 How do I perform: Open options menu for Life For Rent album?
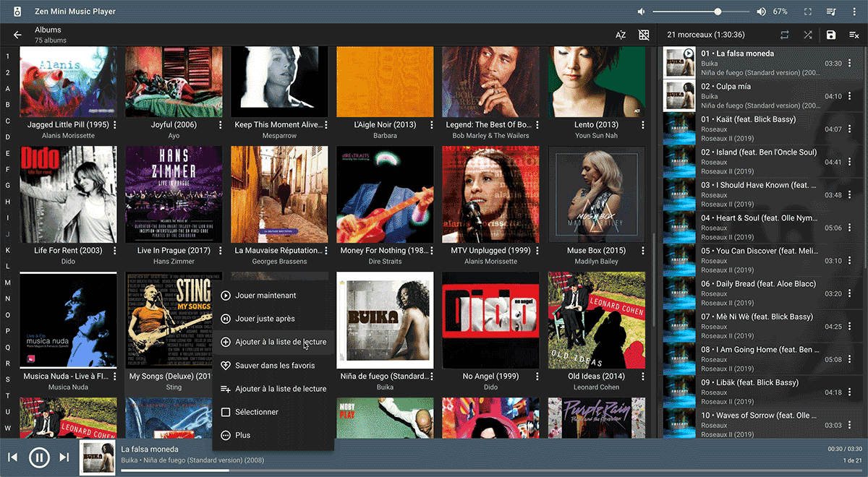115,251
